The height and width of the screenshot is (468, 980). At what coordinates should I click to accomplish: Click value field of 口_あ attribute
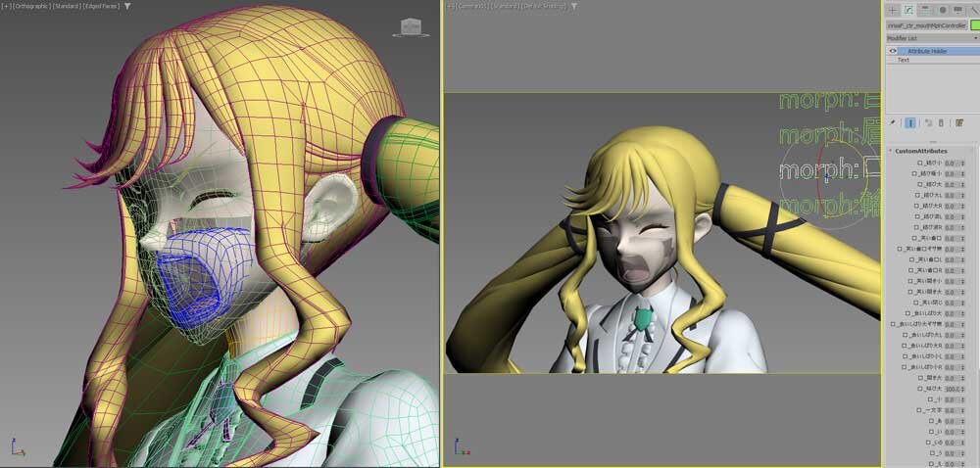pyautogui.click(x=953, y=421)
